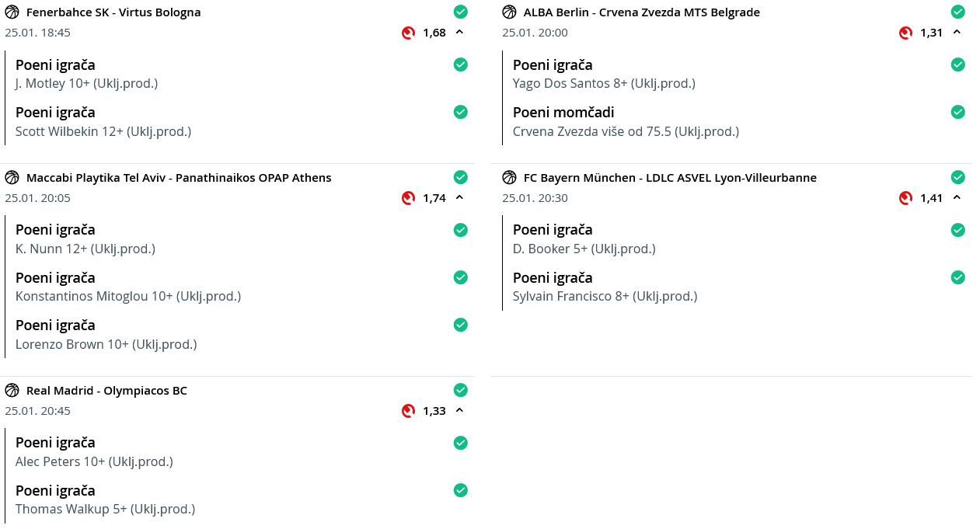Click the red bet builder icon beside odds 1,41

coord(905,198)
